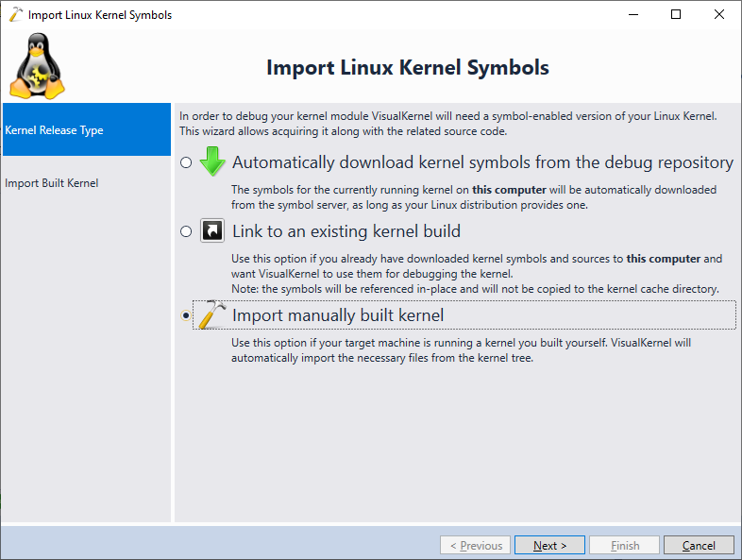
Task: Click the hammer icon for manually built kernel
Action: coord(212,314)
